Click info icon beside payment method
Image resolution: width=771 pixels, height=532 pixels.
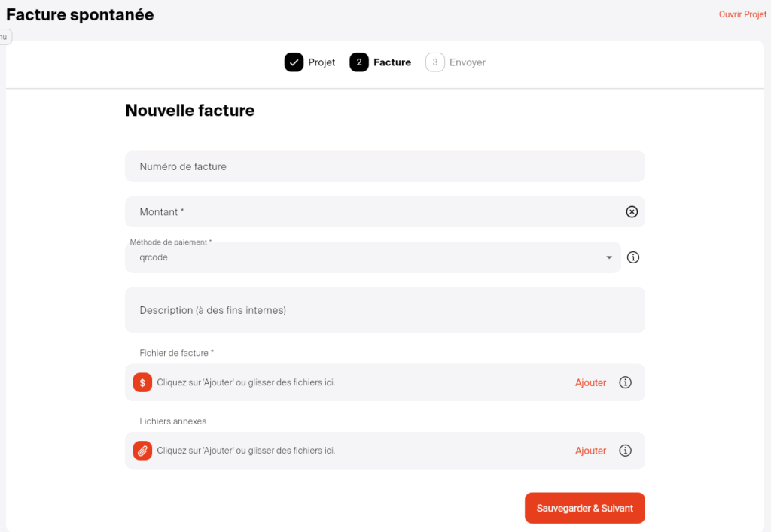633,257
